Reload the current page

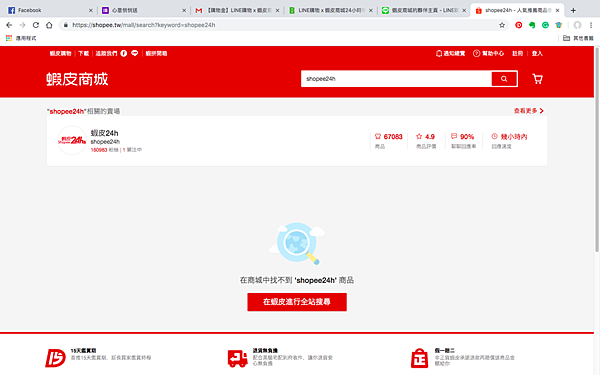[x=36, y=25]
